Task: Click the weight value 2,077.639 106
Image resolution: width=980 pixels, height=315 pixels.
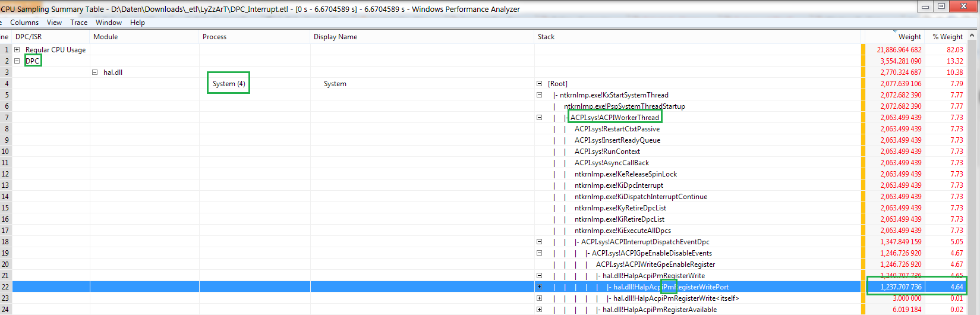Action: (901, 84)
